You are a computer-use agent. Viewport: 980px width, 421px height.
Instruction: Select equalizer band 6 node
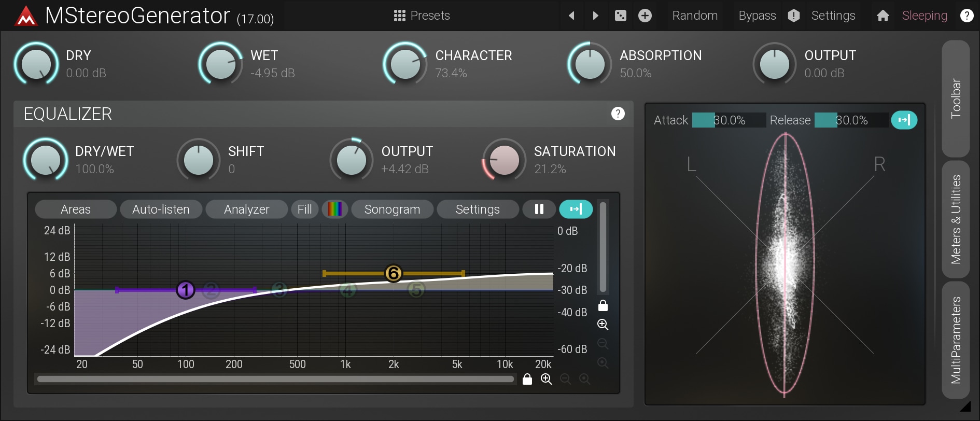[394, 273]
